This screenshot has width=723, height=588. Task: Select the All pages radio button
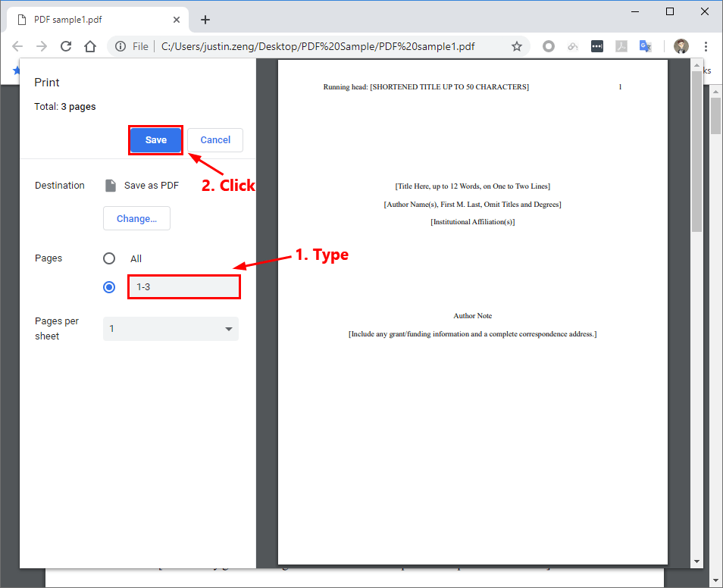(109, 258)
